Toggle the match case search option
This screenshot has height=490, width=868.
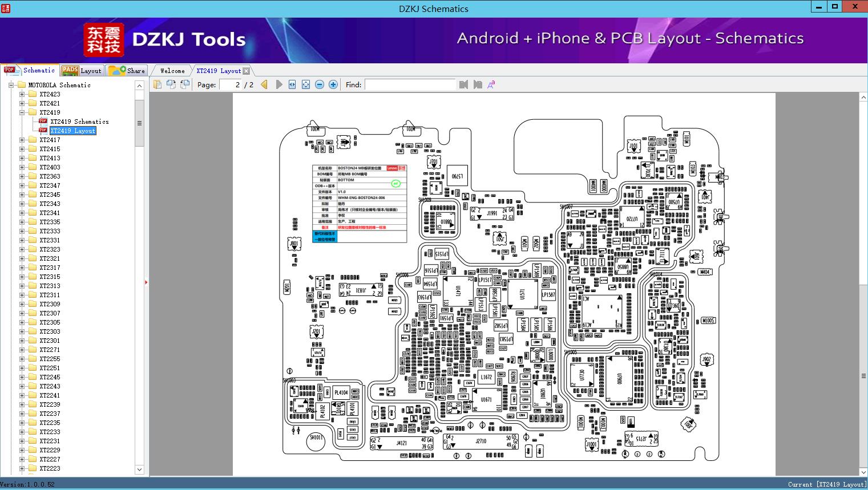click(x=491, y=84)
